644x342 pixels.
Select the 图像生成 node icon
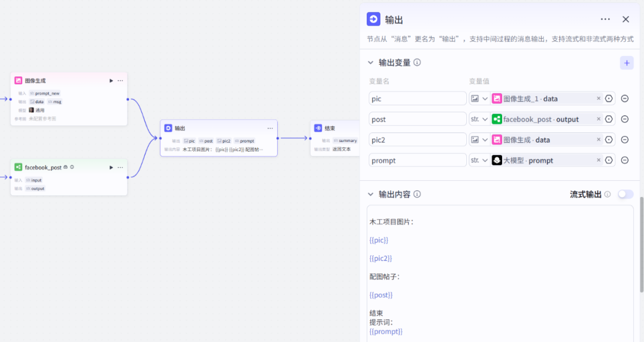18,81
